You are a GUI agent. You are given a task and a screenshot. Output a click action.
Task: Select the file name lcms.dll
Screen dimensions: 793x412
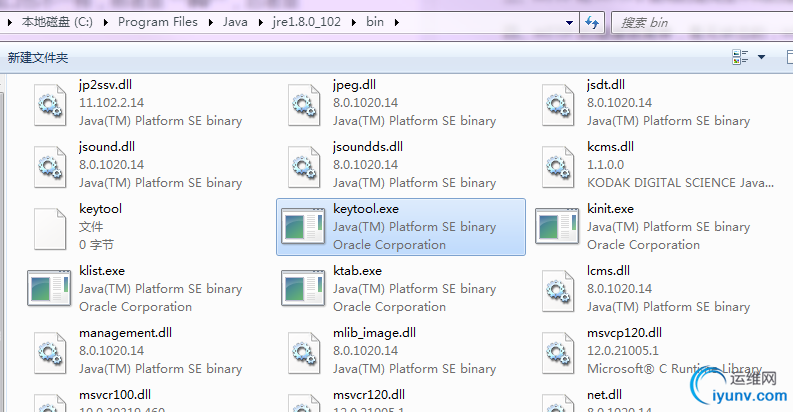pos(608,271)
